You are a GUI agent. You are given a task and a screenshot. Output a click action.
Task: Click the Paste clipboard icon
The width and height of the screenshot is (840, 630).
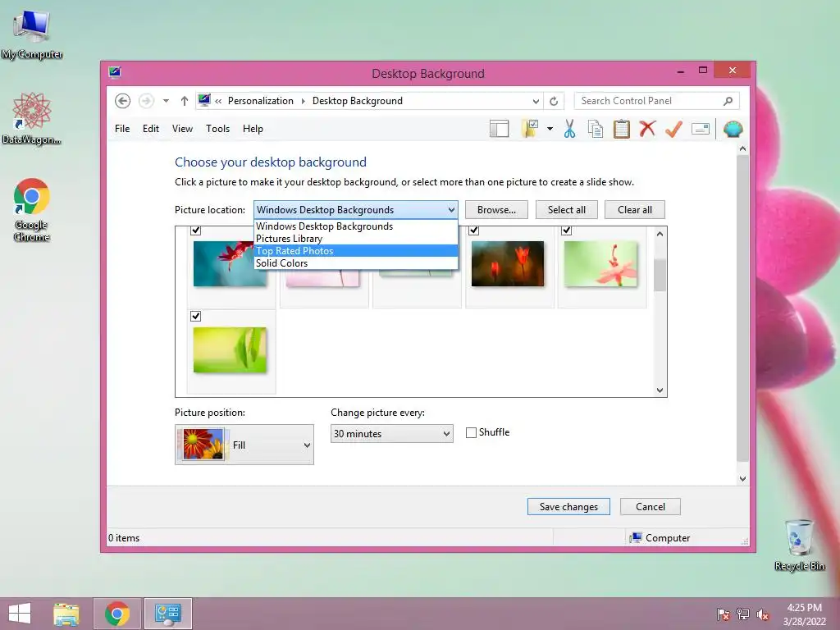(622, 129)
